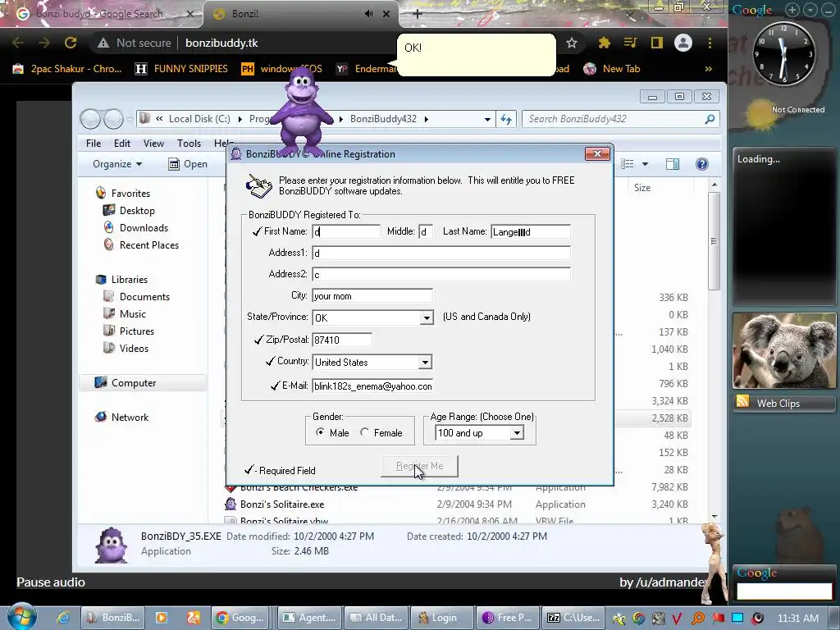Image resolution: width=840 pixels, height=630 pixels.
Task: Click the Explorer vertical scrollbar
Action: 714,241
